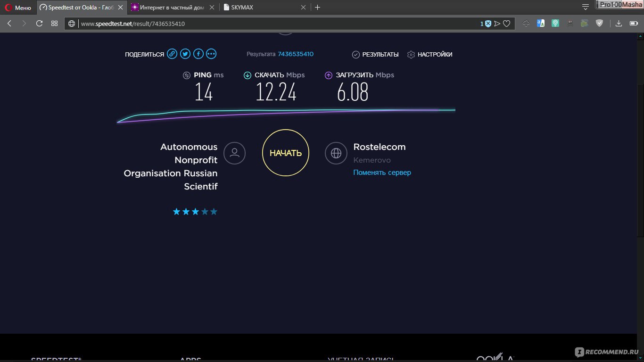Open the tab menu dropdown icon

(x=586, y=7)
